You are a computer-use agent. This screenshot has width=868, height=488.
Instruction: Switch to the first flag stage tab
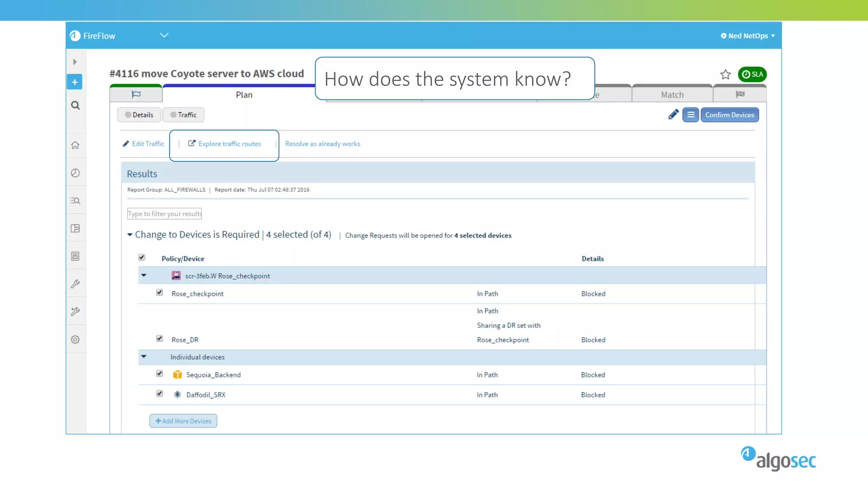(x=136, y=94)
